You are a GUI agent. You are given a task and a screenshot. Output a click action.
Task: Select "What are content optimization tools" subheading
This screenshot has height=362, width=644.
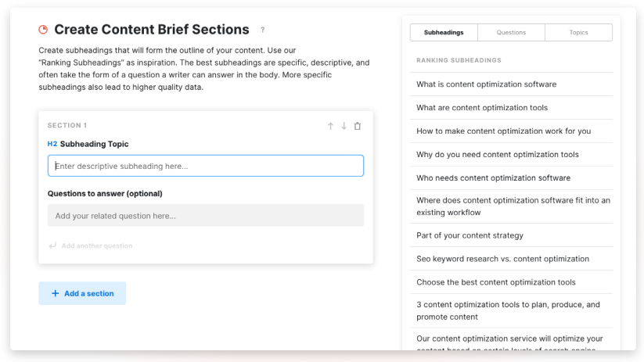(482, 108)
